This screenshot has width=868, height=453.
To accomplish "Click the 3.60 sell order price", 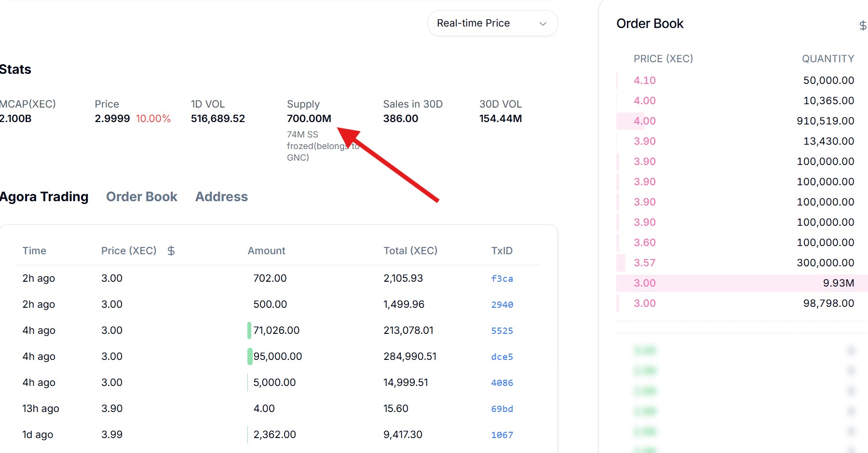I will pyautogui.click(x=644, y=243).
